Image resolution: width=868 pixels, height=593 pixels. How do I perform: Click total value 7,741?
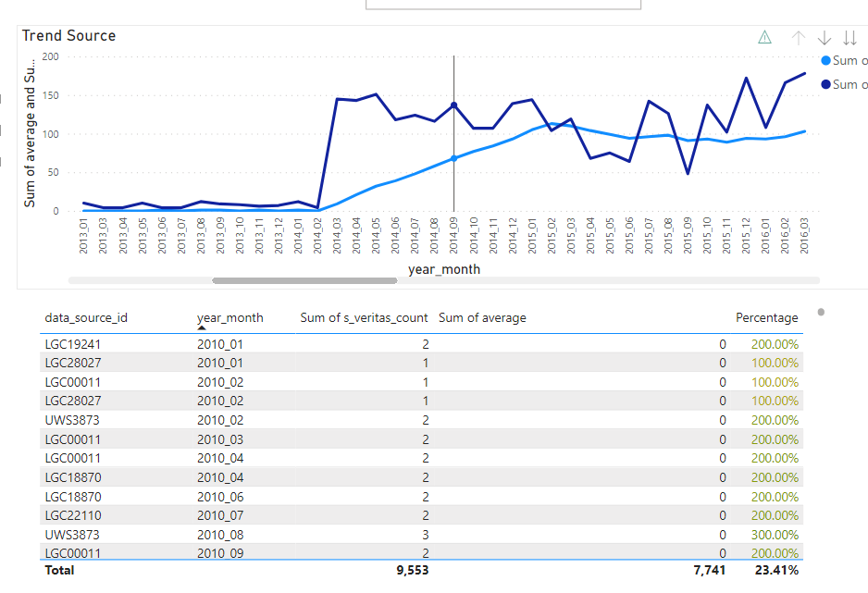click(x=709, y=570)
